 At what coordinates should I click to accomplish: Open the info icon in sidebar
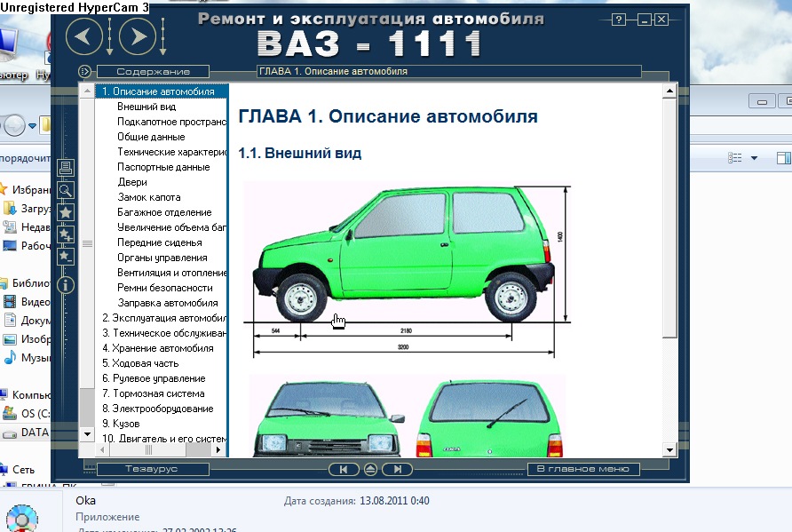point(66,285)
